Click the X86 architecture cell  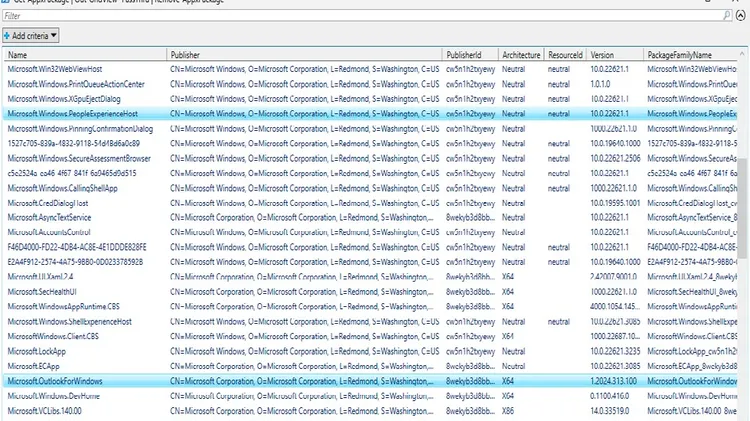pos(507,411)
